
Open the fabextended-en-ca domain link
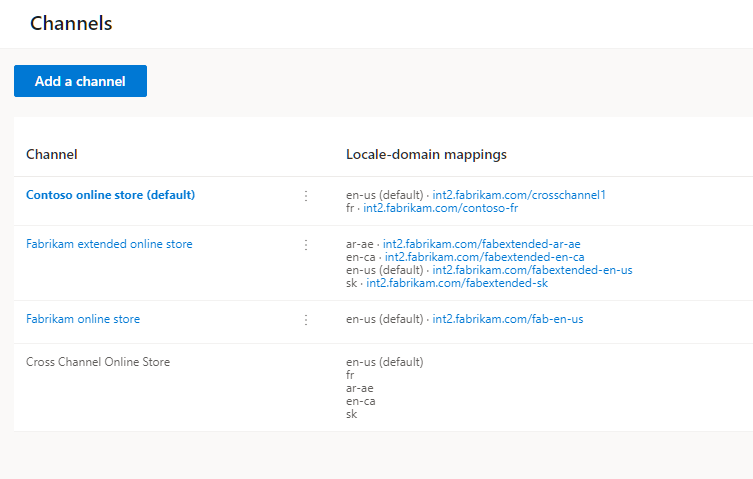point(485,257)
